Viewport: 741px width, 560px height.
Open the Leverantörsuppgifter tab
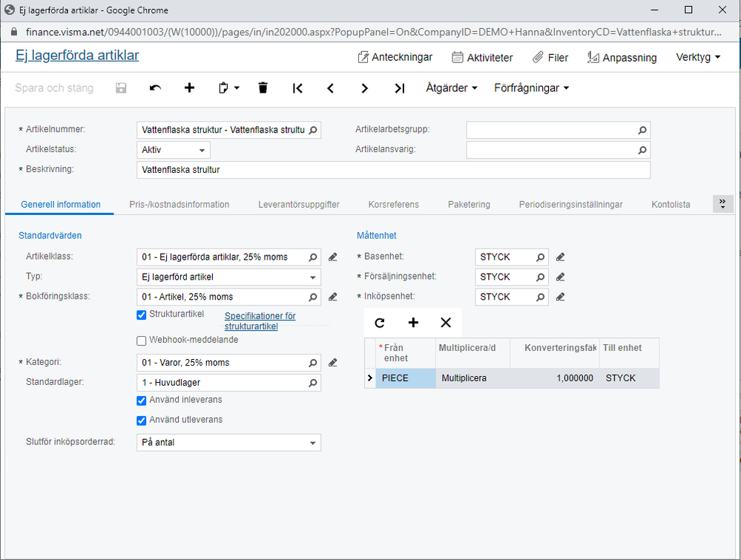(299, 205)
